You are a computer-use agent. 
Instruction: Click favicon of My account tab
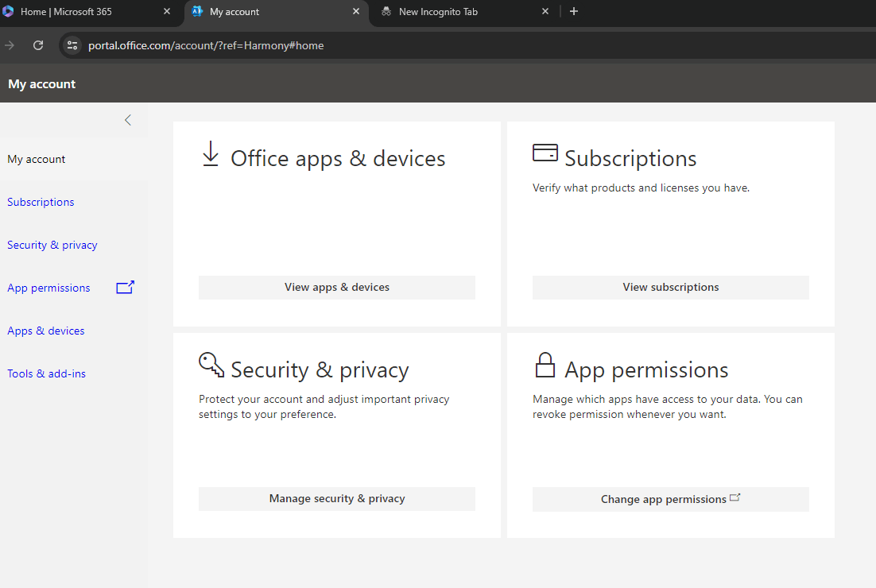click(197, 11)
